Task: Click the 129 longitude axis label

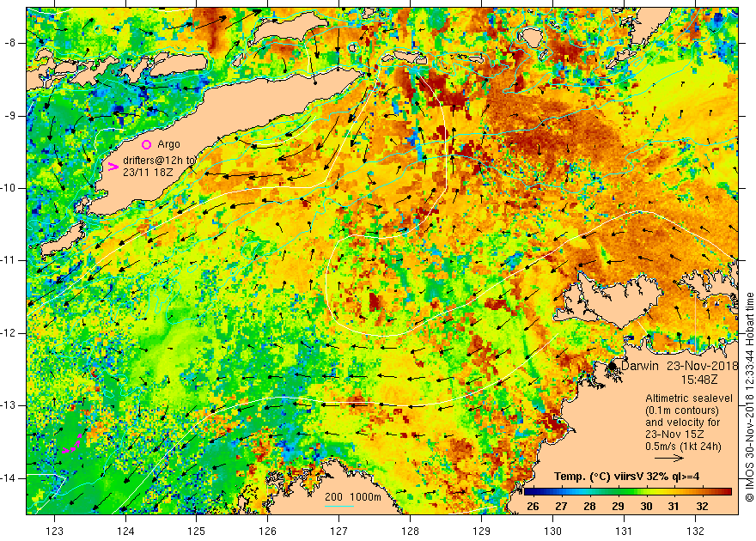Action: pos(482,532)
